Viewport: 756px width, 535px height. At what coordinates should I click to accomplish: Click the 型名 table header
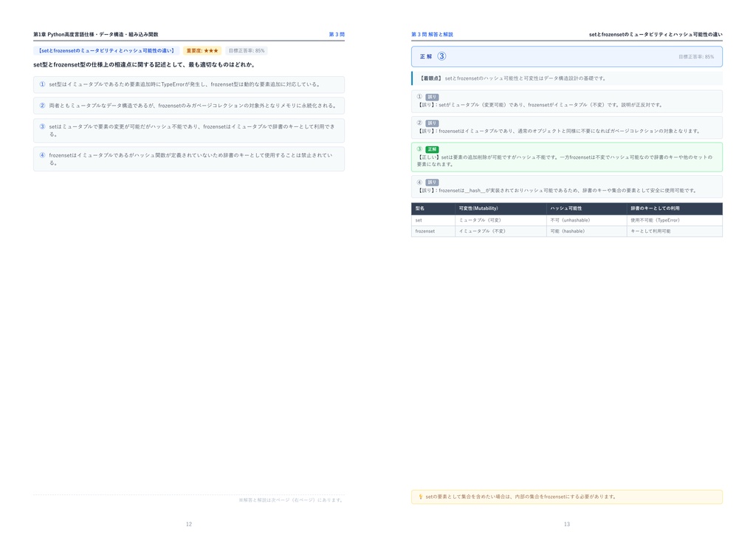tap(433, 208)
